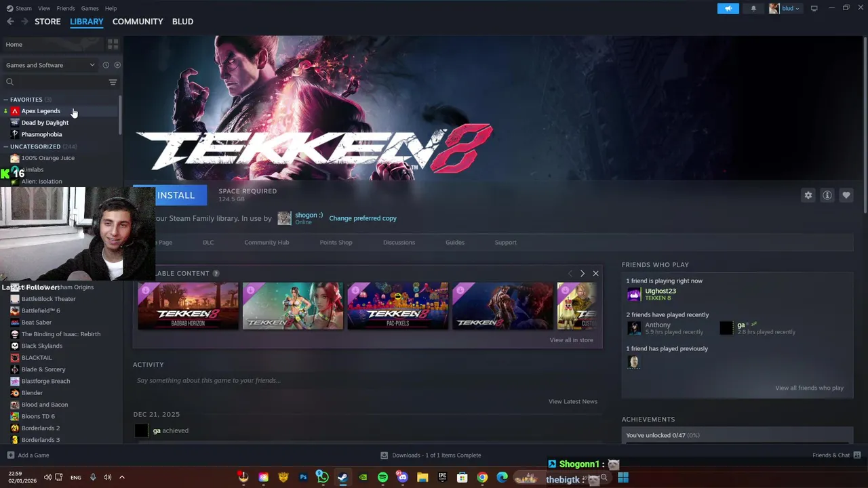868x488 pixels.
Task: Select 100% Orange Juice game
Action: 47,158
